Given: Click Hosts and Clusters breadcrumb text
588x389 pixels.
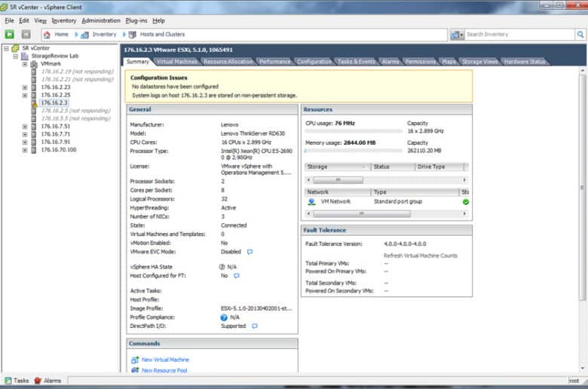Looking at the screenshot, I should coord(162,34).
